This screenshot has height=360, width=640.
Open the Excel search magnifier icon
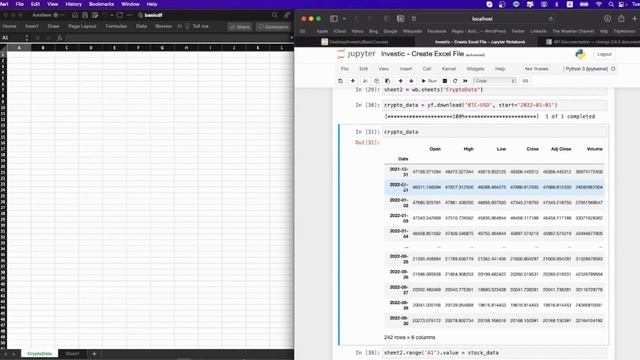[x=275, y=15]
